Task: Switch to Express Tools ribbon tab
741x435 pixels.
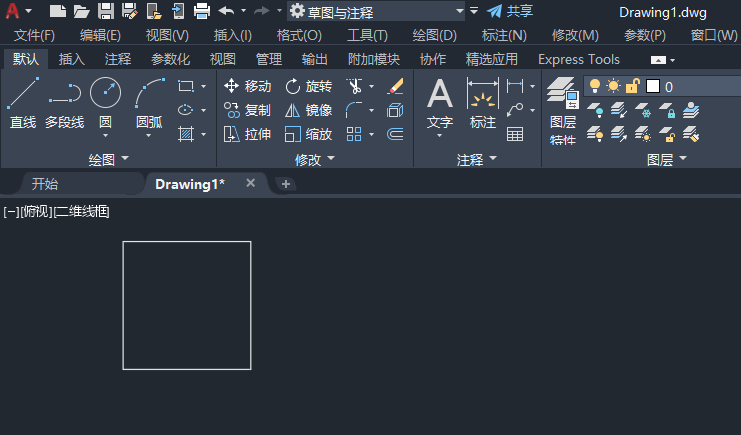Action: point(579,59)
